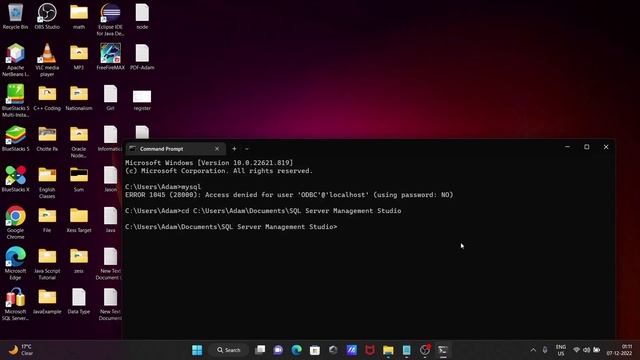Select the PDF-Adam file on the desktop

click(142, 57)
